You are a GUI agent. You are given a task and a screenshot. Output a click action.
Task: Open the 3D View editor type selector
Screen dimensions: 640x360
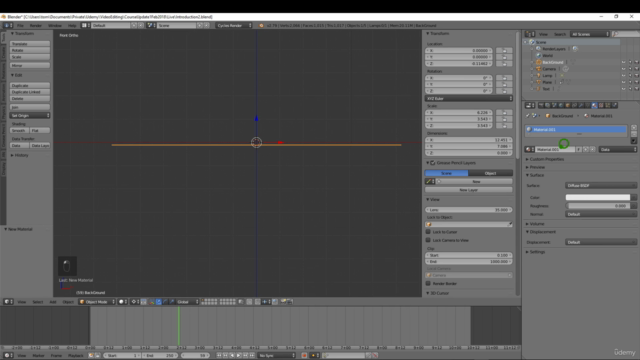click(x=8, y=302)
